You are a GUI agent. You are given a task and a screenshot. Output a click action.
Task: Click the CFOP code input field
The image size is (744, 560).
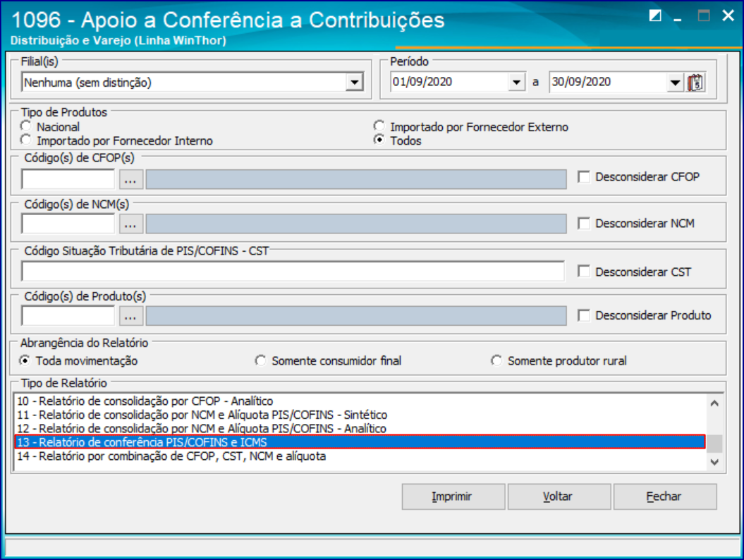[68, 179]
